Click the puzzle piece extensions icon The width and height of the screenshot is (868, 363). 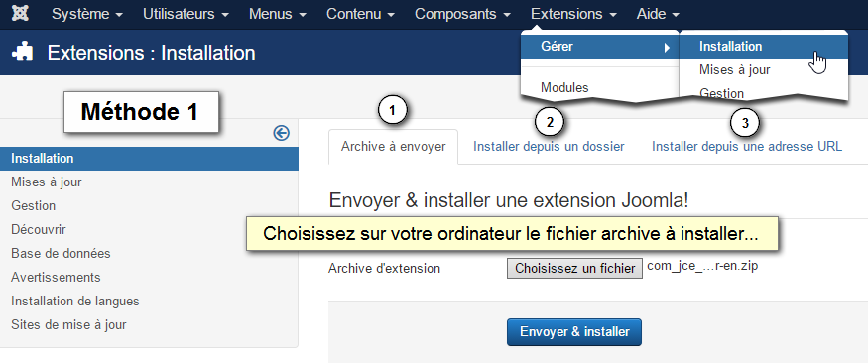(x=23, y=53)
